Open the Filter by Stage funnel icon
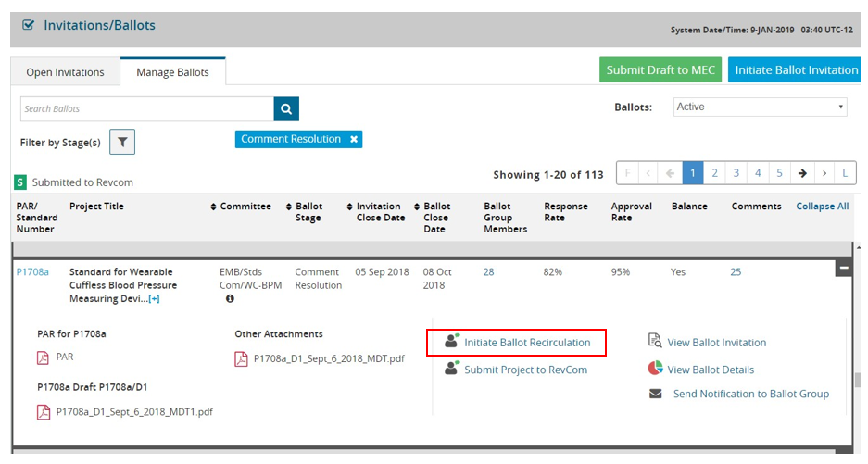This screenshot has height=464, width=868. 122,142
